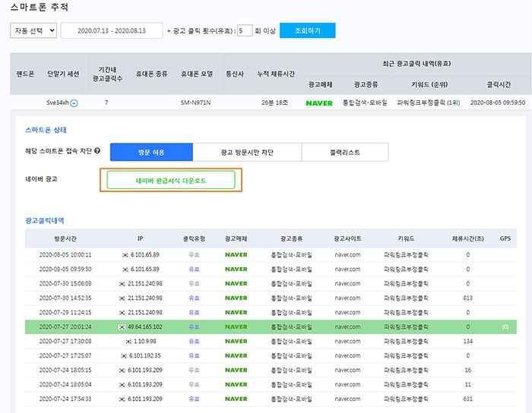Click the NAVER logo in 2020-07-27 20:01:24 row
This screenshot has width=532, height=413.
click(x=236, y=327)
